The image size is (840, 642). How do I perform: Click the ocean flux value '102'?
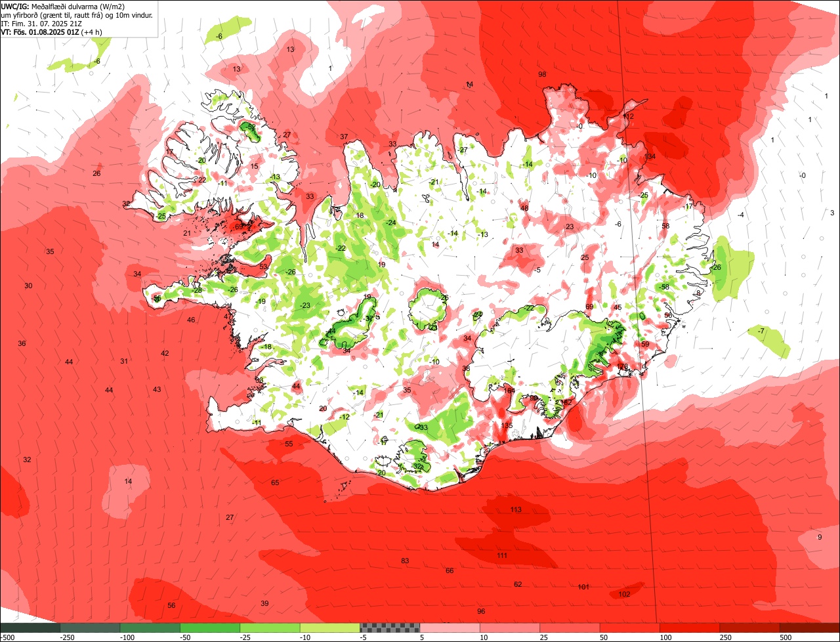tap(624, 594)
